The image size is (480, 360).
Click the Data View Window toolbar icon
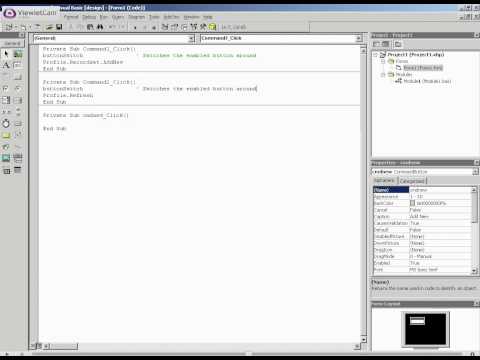click(212, 27)
